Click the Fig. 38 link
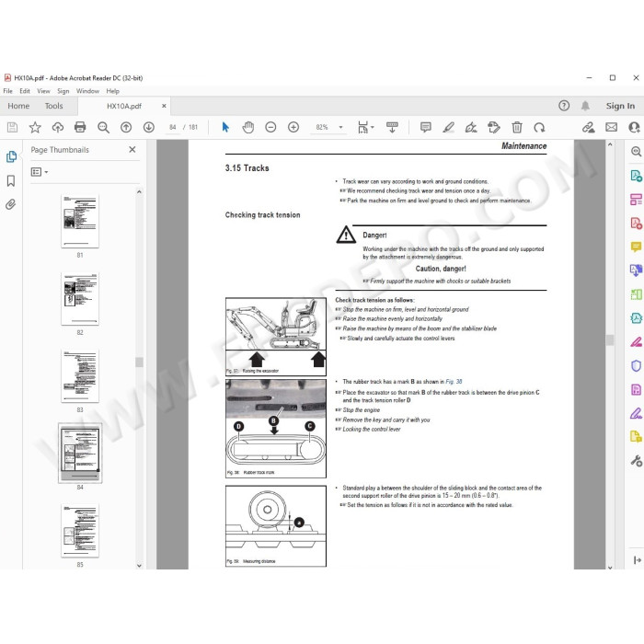Viewport: 644px width, 644px height. 454,382
